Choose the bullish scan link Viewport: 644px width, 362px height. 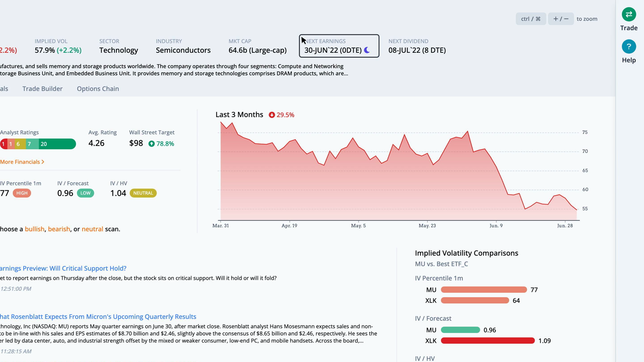tap(34, 229)
